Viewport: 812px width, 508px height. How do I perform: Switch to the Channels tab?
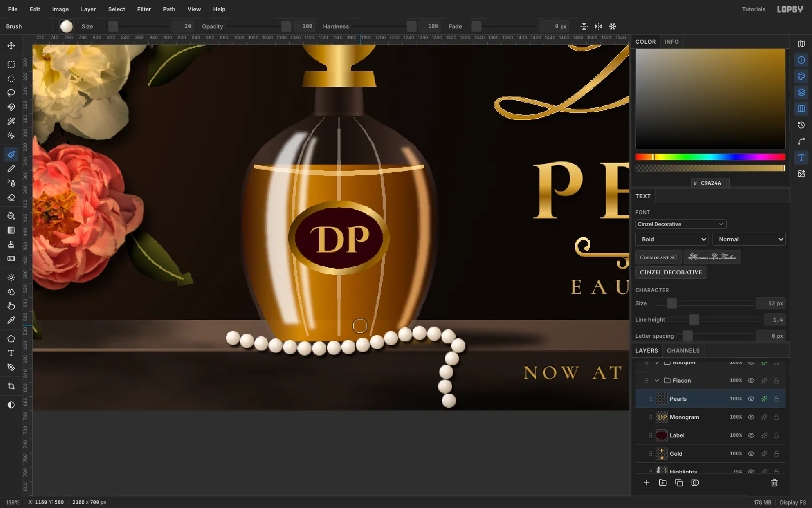click(x=683, y=351)
